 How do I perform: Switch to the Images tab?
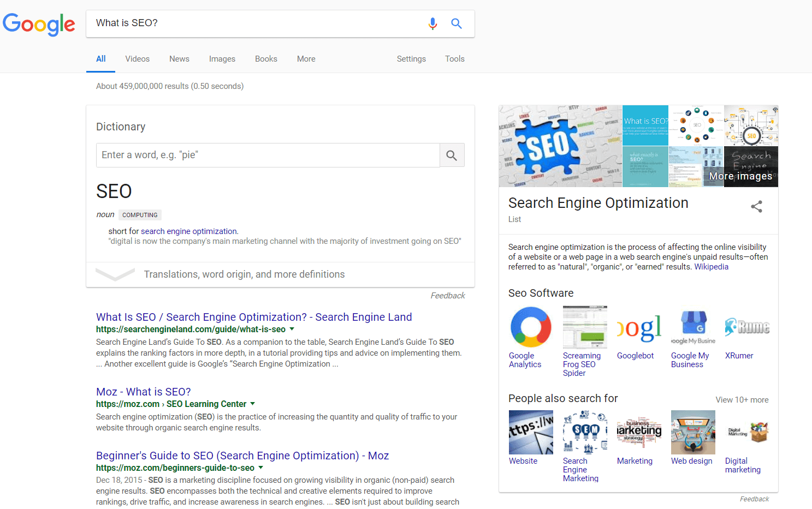pos(222,59)
